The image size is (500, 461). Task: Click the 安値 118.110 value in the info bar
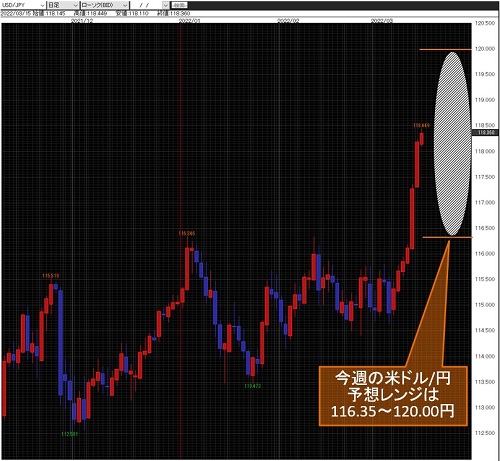(132, 14)
